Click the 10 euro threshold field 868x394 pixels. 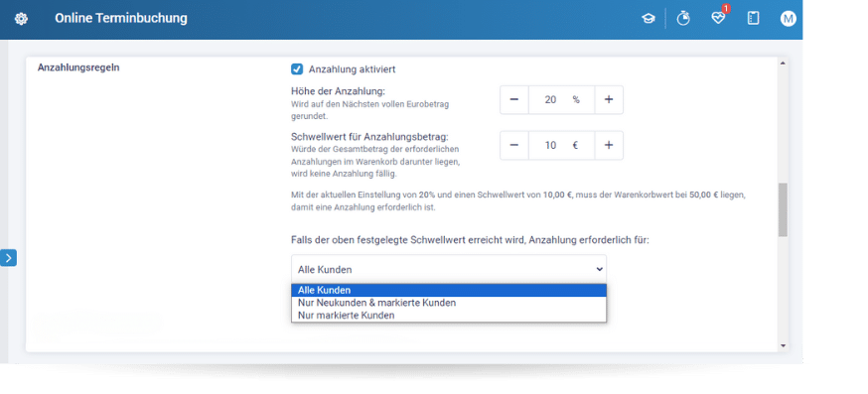pos(562,145)
